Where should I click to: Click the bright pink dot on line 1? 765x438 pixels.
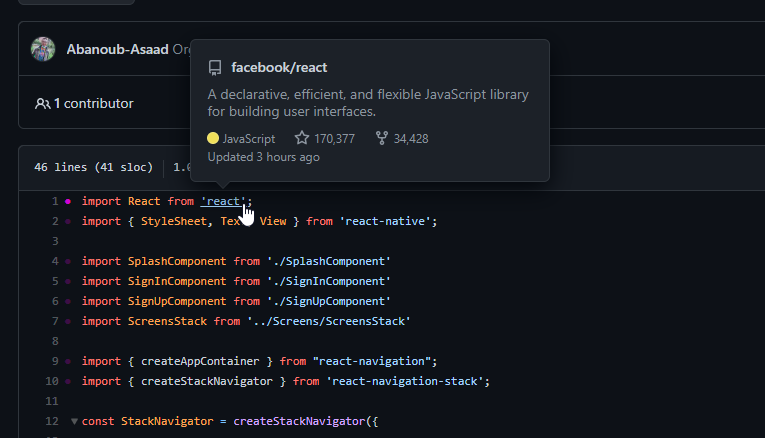click(68, 201)
